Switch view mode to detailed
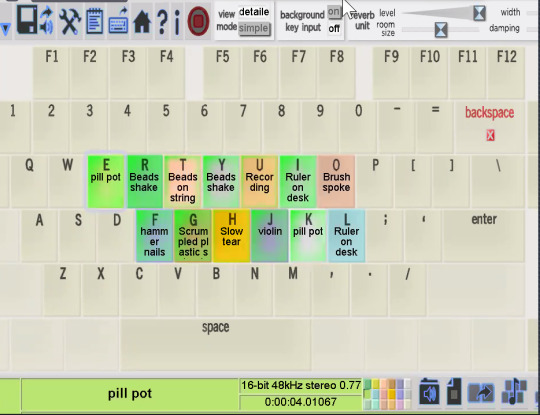Image resolution: width=540 pixels, height=415 pixels. pyautogui.click(x=254, y=12)
